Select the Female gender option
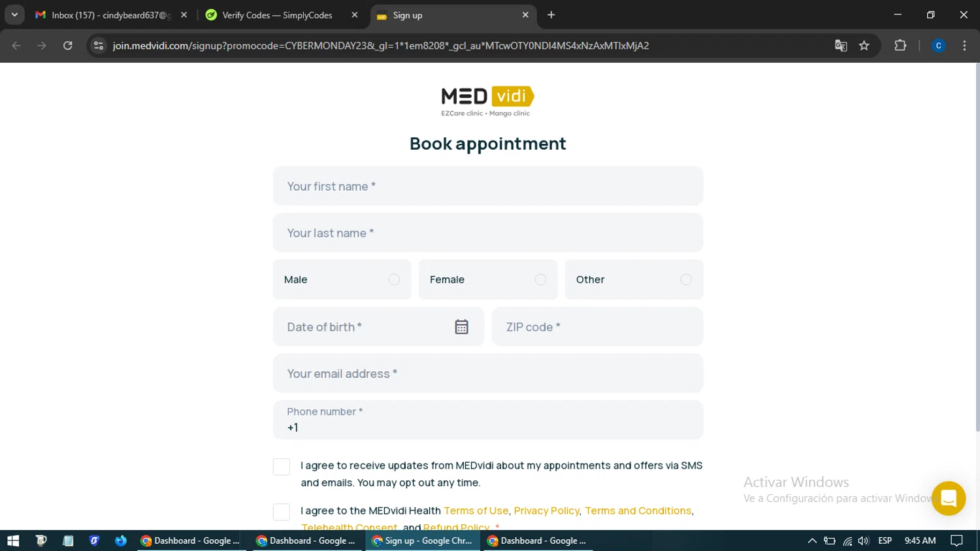The image size is (980, 551). coord(488,280)
